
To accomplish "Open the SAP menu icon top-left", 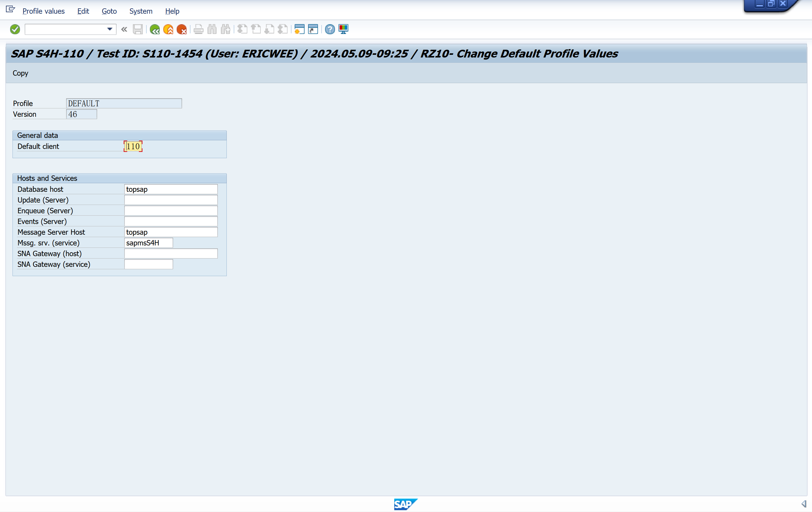I will pyautogui.click(x=10, y=9).
